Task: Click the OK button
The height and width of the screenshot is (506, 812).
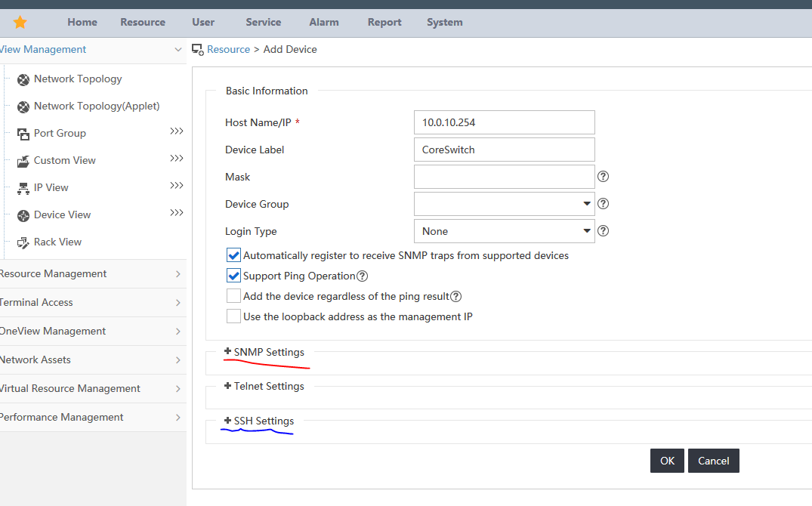Action: 667,461
